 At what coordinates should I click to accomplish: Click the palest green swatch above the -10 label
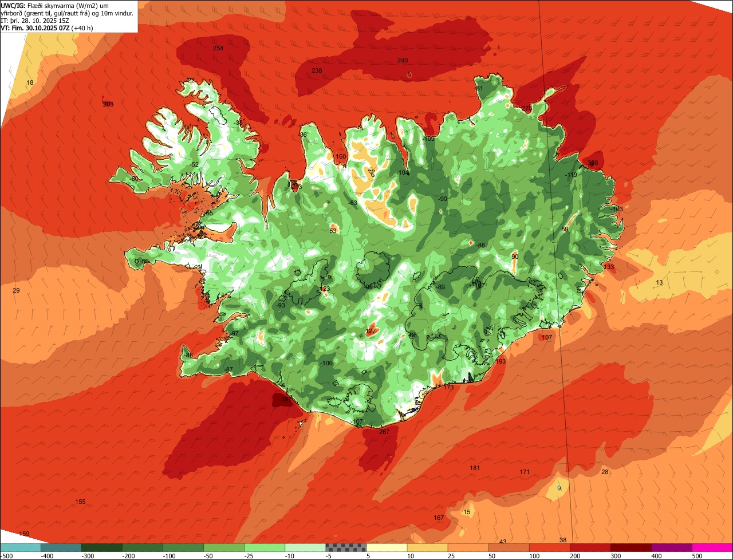coord(305,547)
